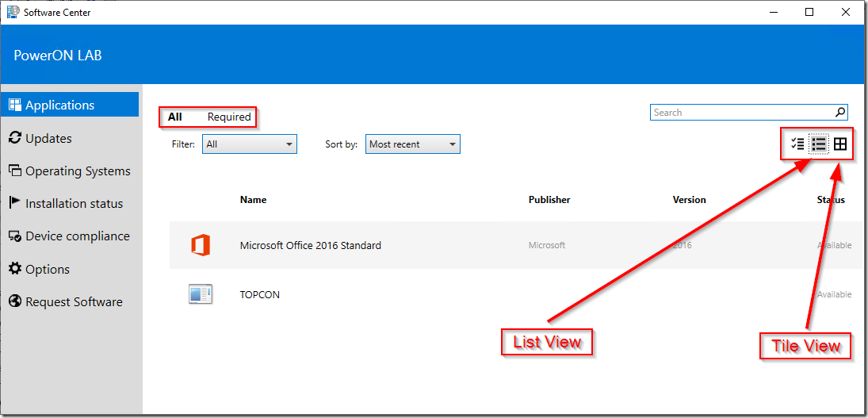This screenshot has width=868, height=418.
Task: Click the Microsoft Office 2016 app icon
Action: tap(201, 245)
